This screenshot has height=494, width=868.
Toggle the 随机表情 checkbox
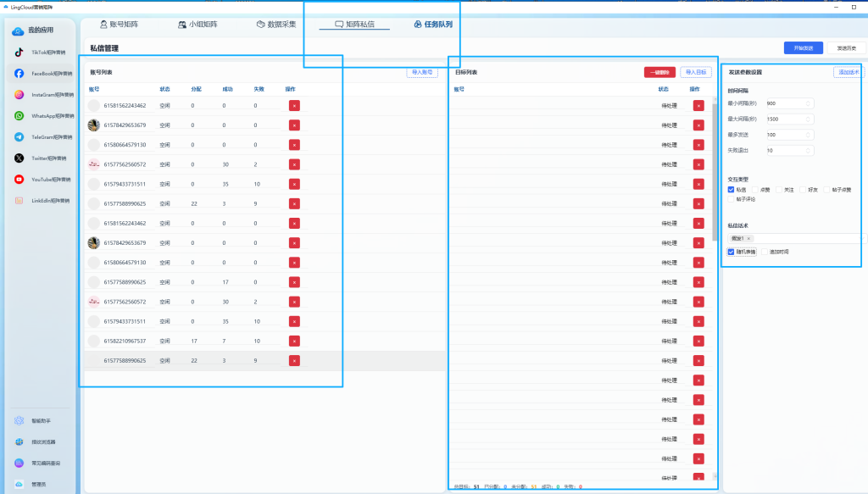pos(731,252)
